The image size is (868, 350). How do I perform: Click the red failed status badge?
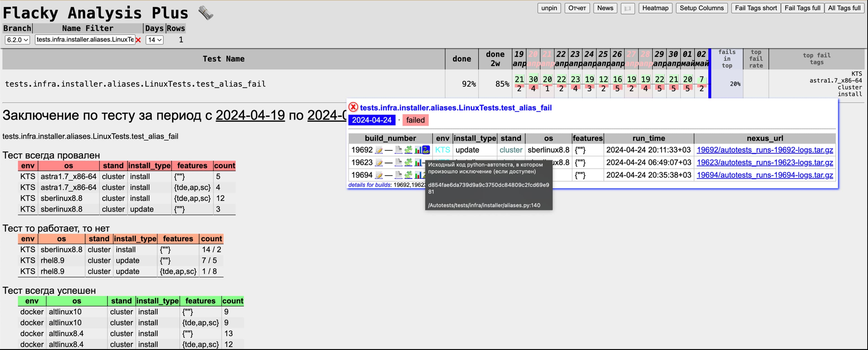tap(415, 120)
